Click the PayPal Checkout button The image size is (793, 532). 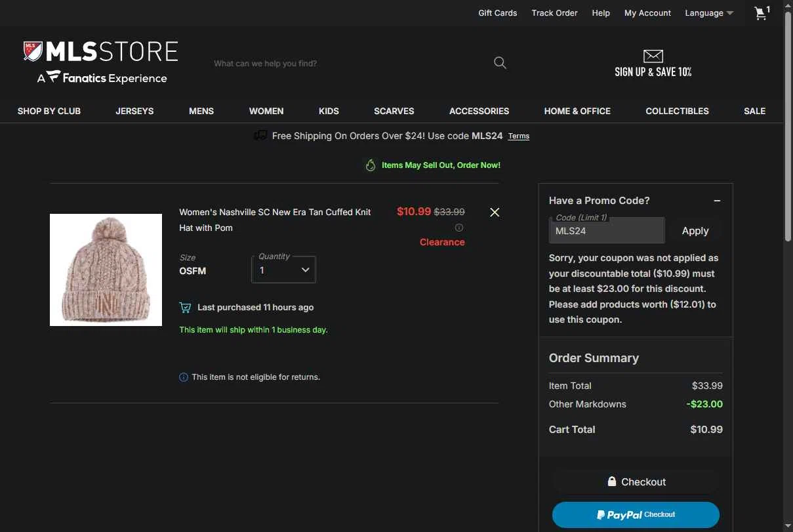pyautogui.click(x=636, y=515)
